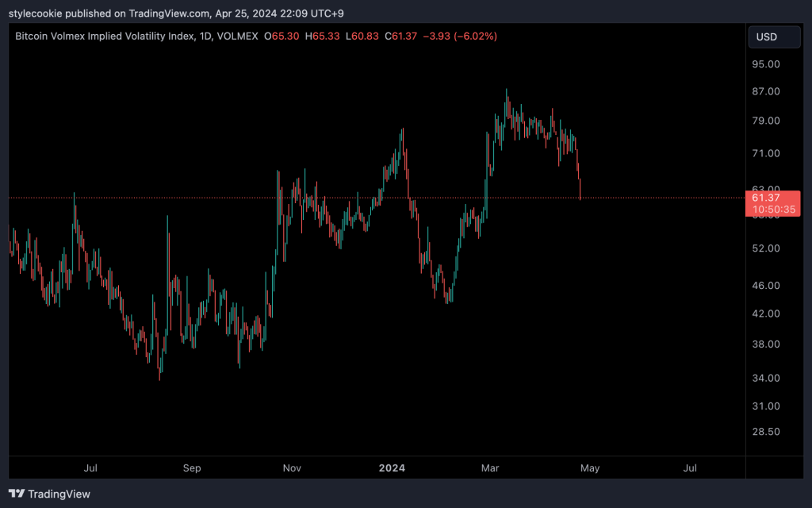This screenshot has height=508, width=812.
Task: Click the C61.37 close value in legend
Action: click(402, 37)
